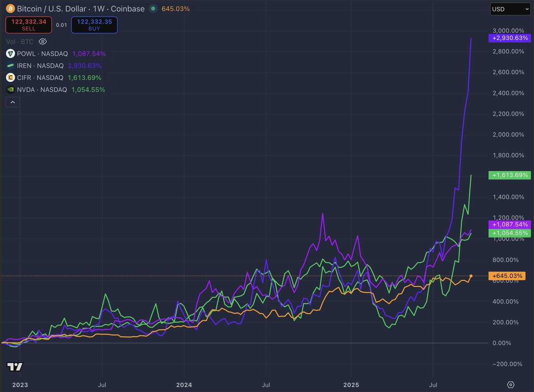The image size is (534, 392).
Task: Click the 122,332.35 BUY button
Action: [94, 25]
